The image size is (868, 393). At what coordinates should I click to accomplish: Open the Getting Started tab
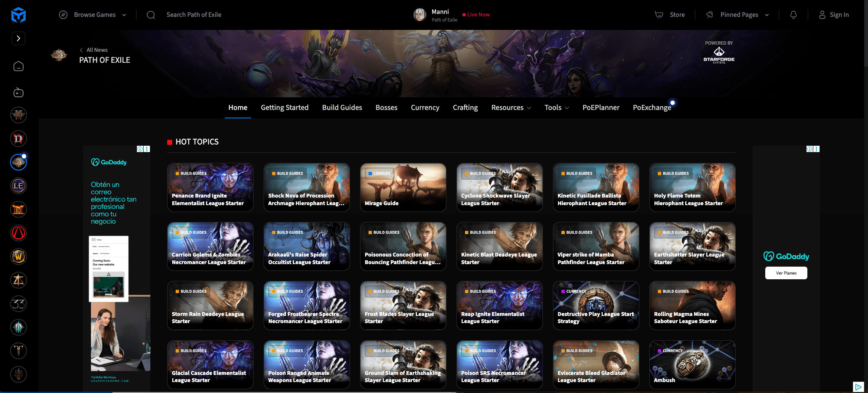(285, 107)
